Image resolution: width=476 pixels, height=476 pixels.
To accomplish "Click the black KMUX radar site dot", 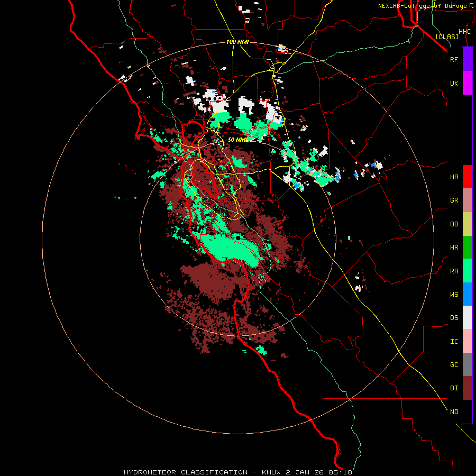I will pos(238,237).
